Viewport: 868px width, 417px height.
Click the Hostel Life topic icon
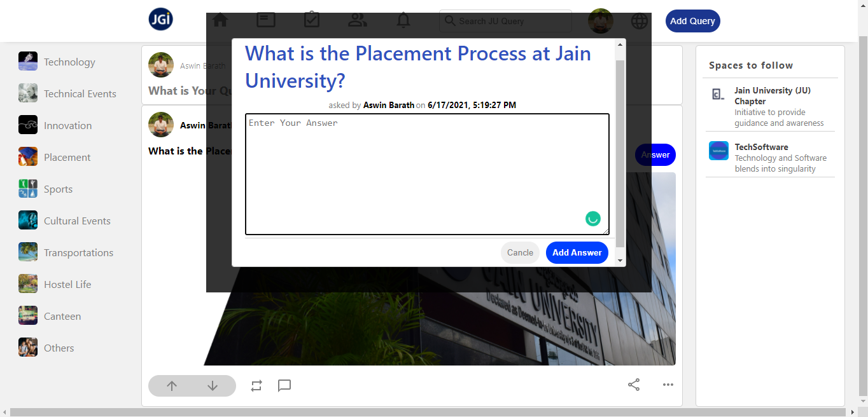pos(28,284)
